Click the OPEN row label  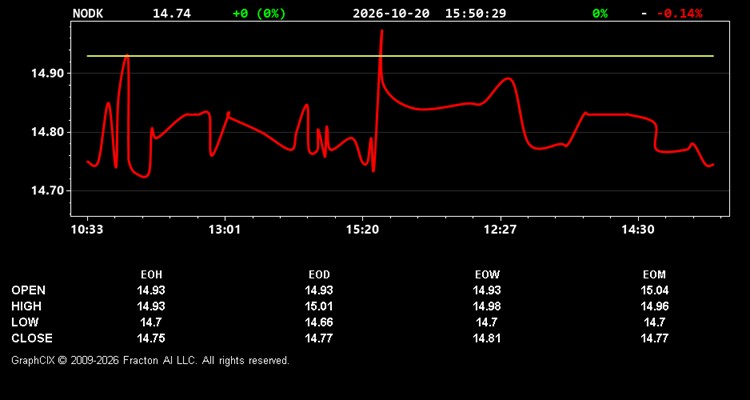point(29,290)
